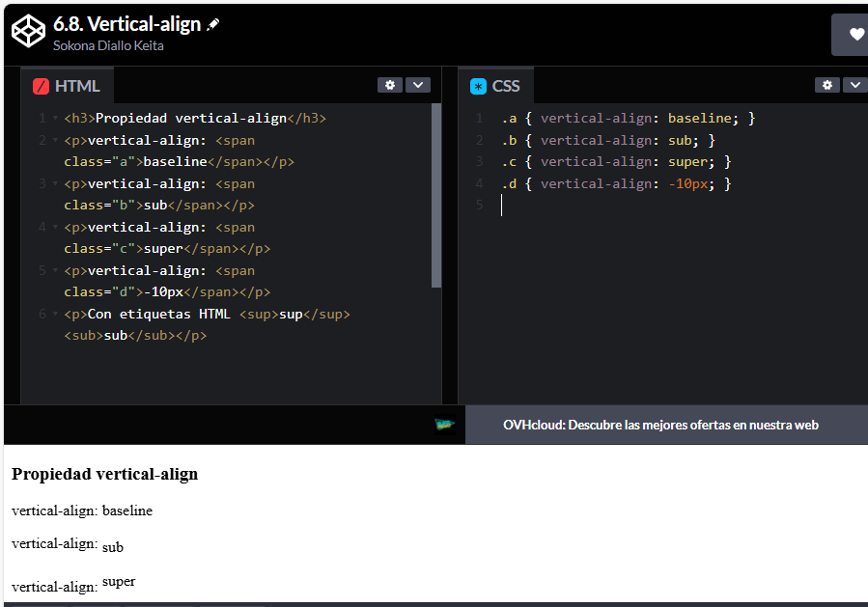
Task: Expand CSS editor dropdown chevron
Action: (855, 85)
